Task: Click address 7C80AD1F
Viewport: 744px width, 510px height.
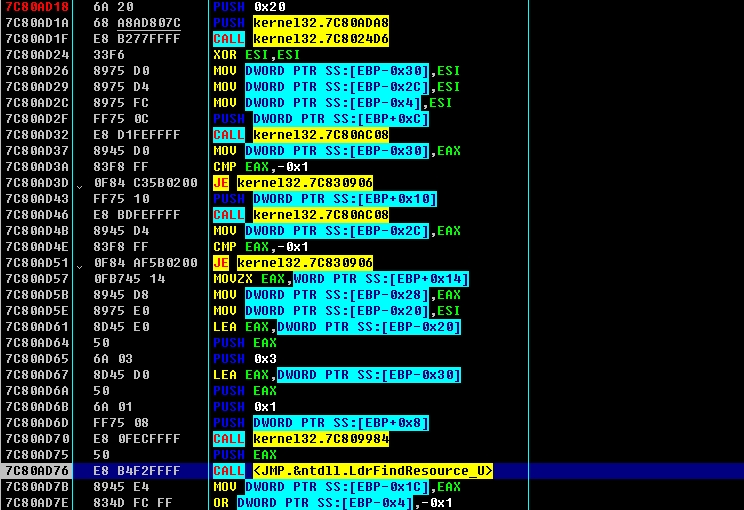Action: [37, 39]
